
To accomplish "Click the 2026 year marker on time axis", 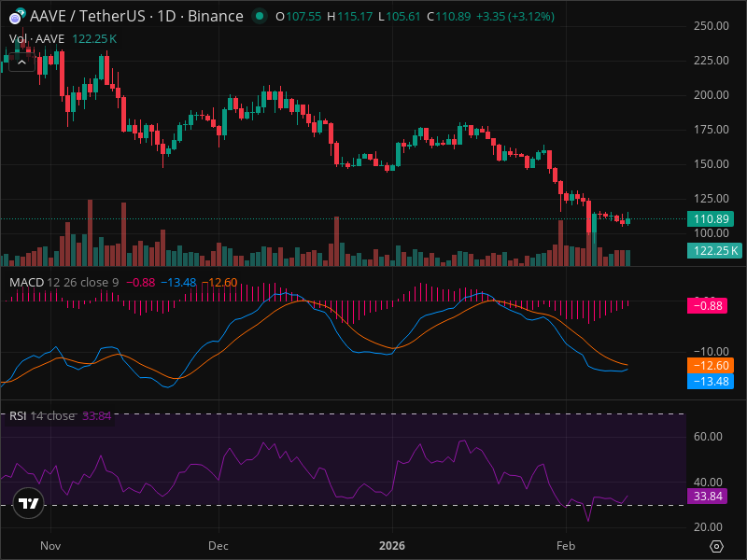I will [x=392, y=546].
